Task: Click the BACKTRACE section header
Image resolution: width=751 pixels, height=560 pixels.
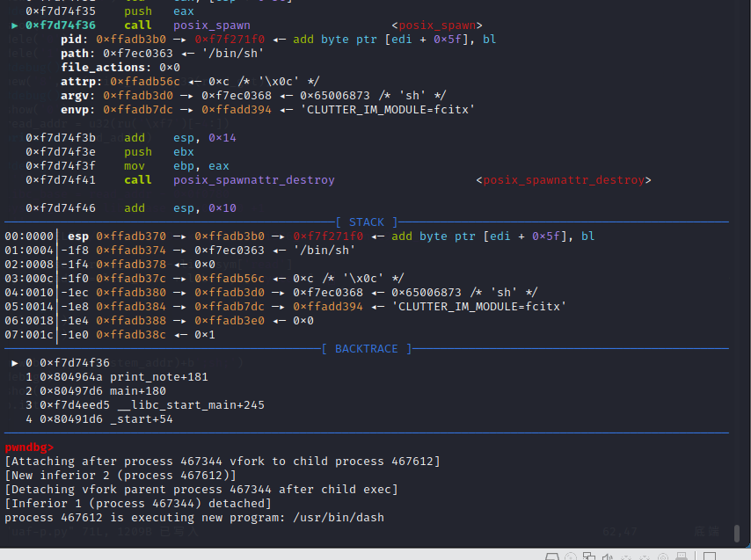Action: point(367,349)
